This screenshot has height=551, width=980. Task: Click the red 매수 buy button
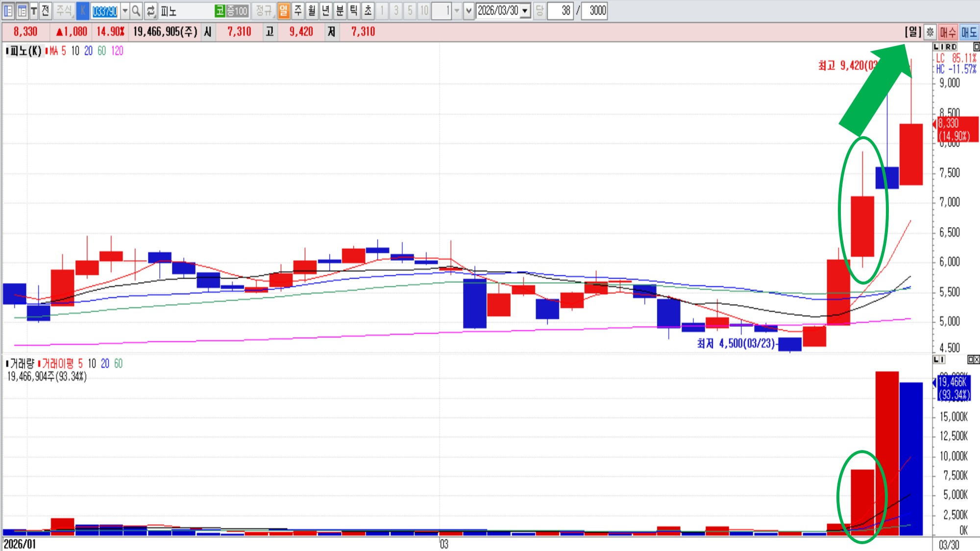[948, 32]
